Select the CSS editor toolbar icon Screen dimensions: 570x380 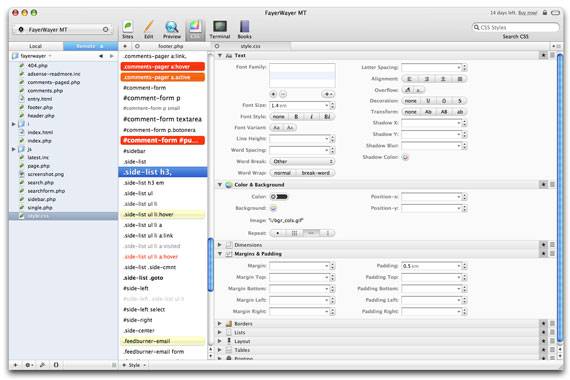pyautogui.click(x=195, y=29)
